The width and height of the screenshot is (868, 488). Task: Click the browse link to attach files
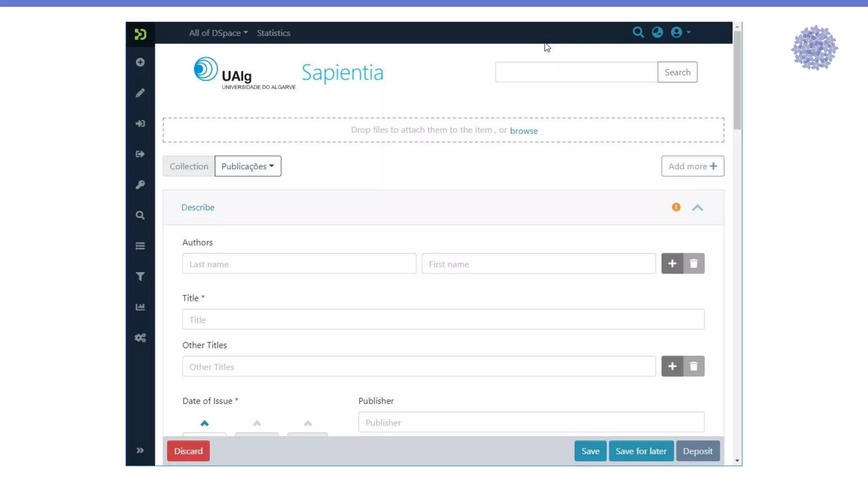(523, 131)
